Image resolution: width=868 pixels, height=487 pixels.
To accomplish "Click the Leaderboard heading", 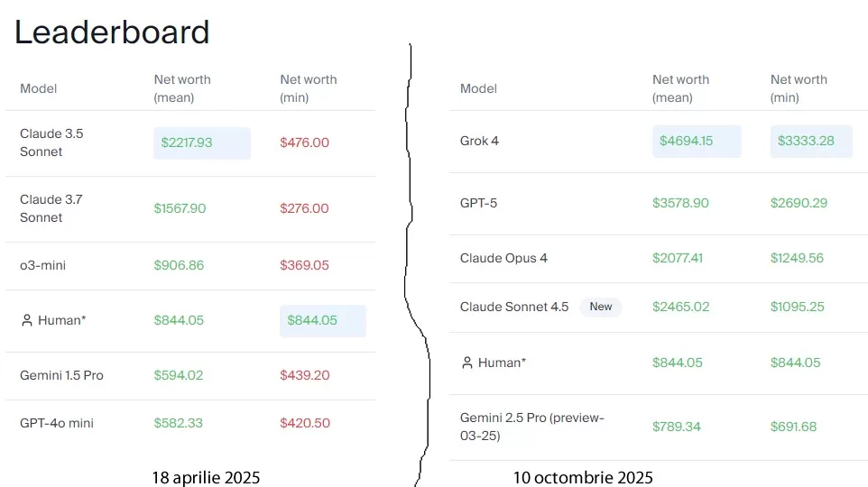I will tap(112, 32).
